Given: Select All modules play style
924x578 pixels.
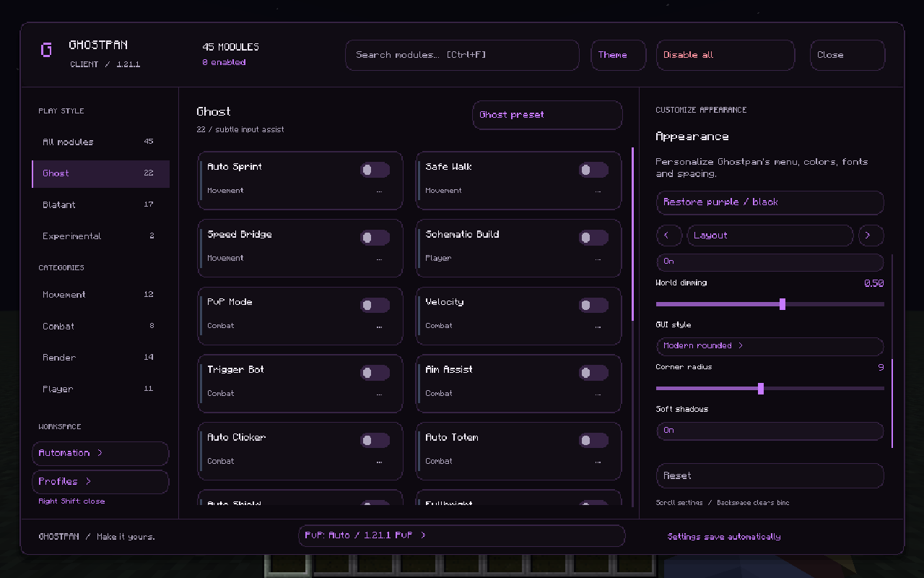Looking at the screenshot, I should [x=100, y=142].
